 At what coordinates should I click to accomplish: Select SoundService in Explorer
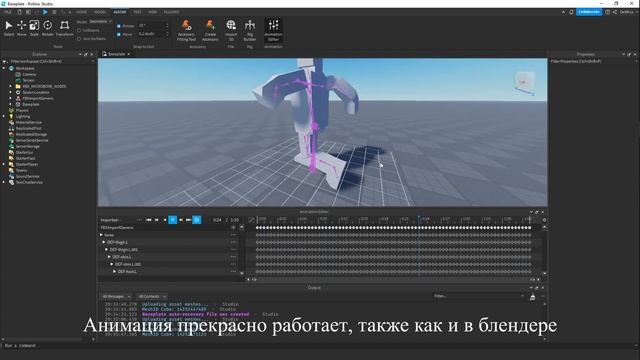pos(27,176)
